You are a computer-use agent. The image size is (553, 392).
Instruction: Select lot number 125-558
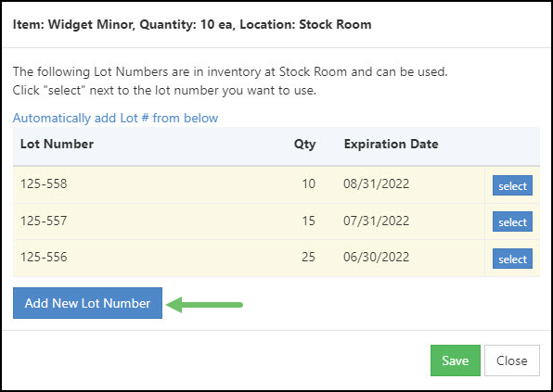pos(512,185)
